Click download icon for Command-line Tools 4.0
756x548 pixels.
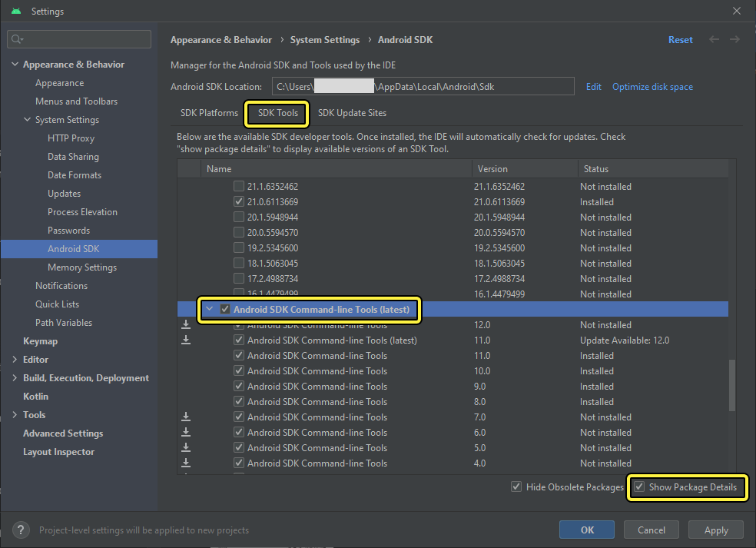pos(186,463)
